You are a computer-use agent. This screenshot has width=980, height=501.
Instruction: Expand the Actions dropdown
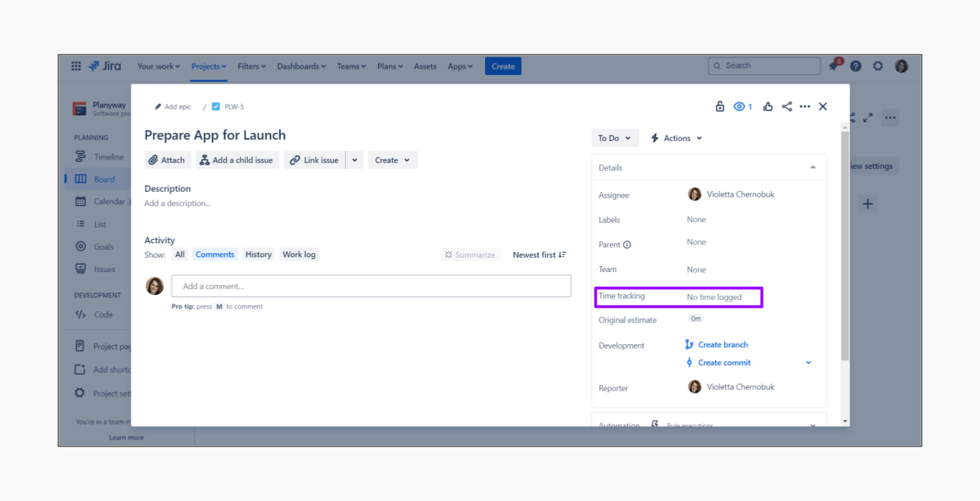click(676, 138)
